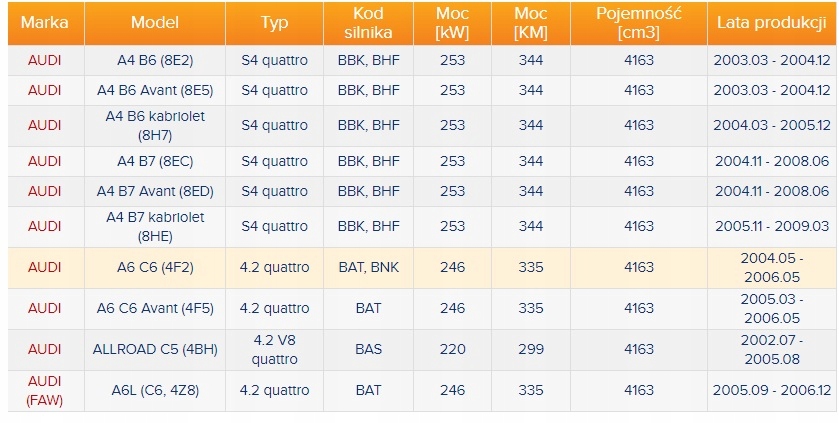Click the Pojemność [cm3] column header
This screenshot has width=839, height=423.
click(638, 23)
